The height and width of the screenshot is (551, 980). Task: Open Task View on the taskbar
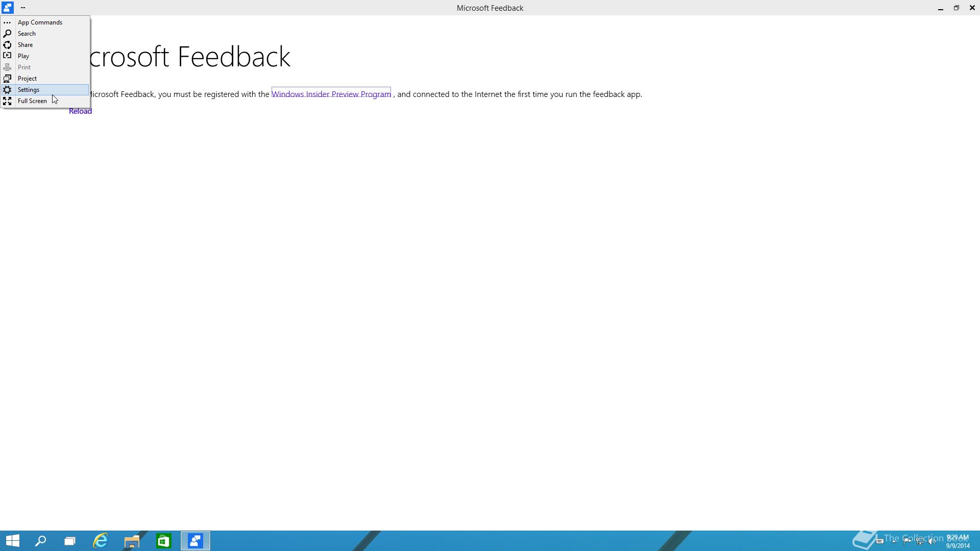(70, 541)
